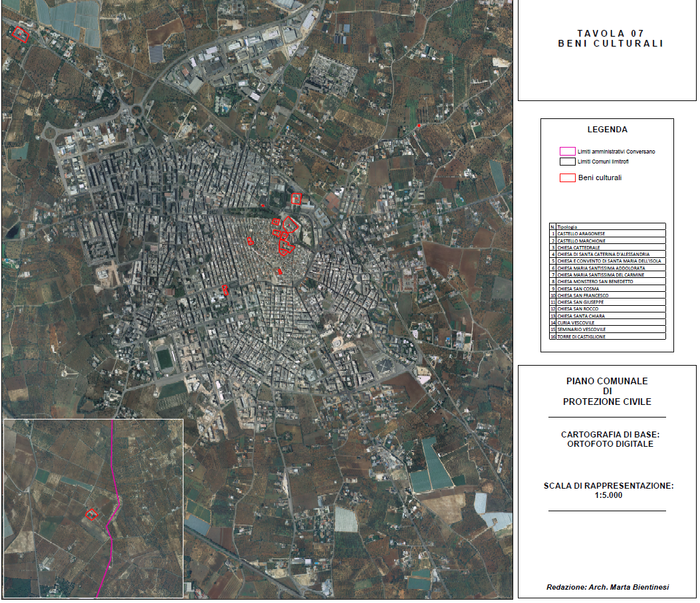Click the red Beni culturali legend swatch
The width and height of the screenshot is (700, 603).
click(567, 178)
